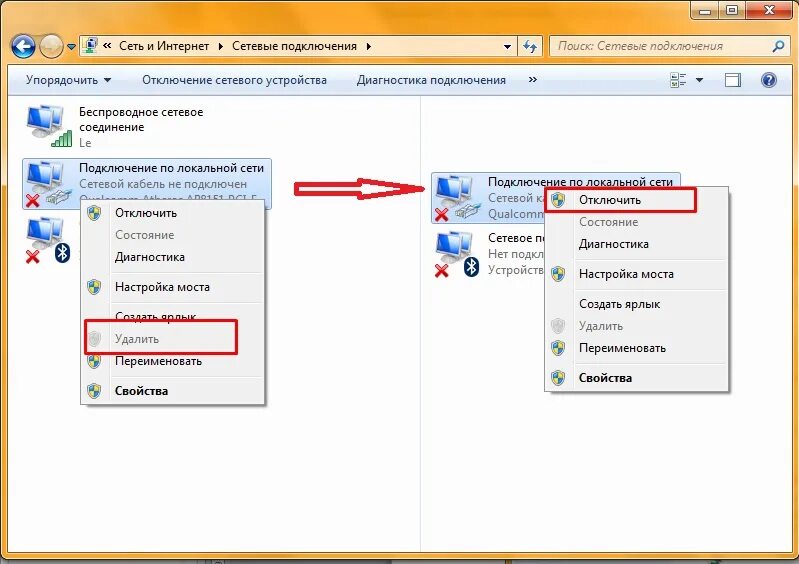
Task: Choose 'Диагностика' in the right context menu
Action: click(x=636, y=244)
